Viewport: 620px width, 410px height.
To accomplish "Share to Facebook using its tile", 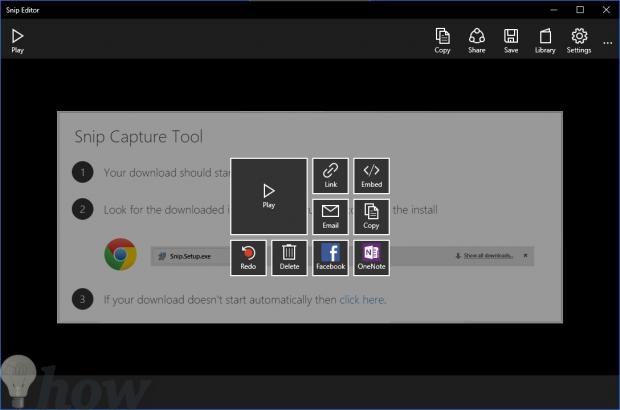I will (x=330, y=257).
